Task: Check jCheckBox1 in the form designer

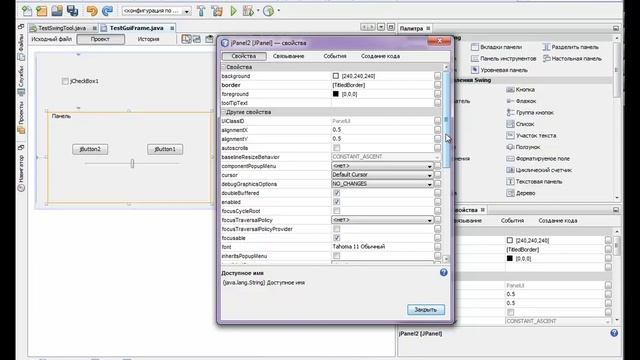Action: pos(65,81)
